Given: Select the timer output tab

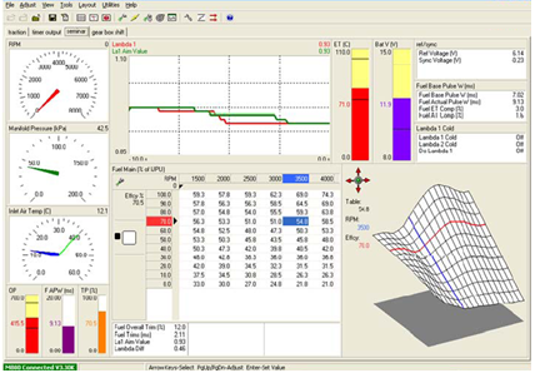Looking at the screenshot, I should click(46, 32).
